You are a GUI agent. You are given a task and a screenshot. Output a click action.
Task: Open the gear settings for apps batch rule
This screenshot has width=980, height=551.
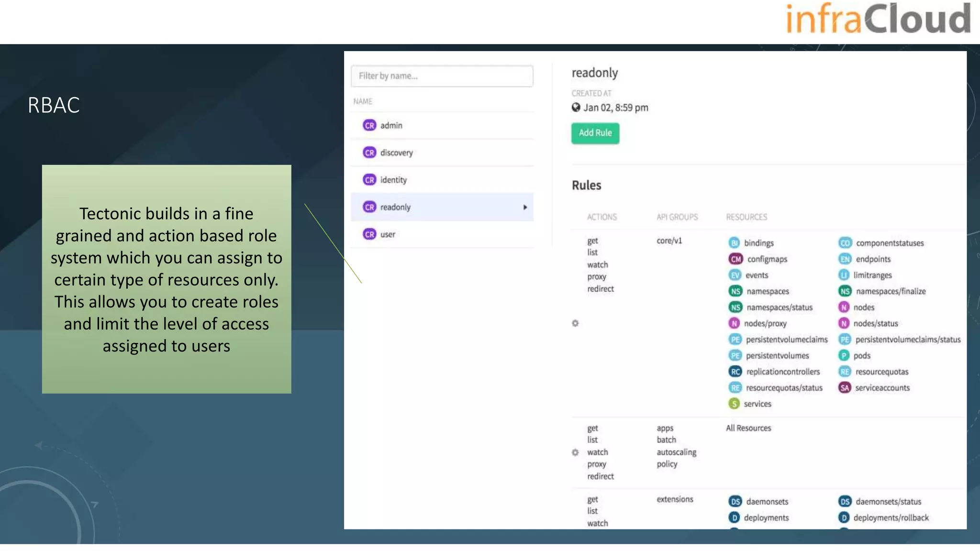(575, 452)
